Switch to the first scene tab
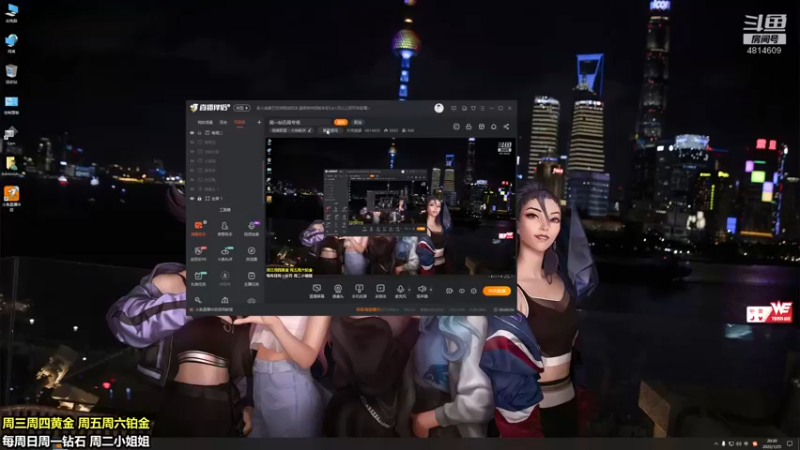 (205, 122)
